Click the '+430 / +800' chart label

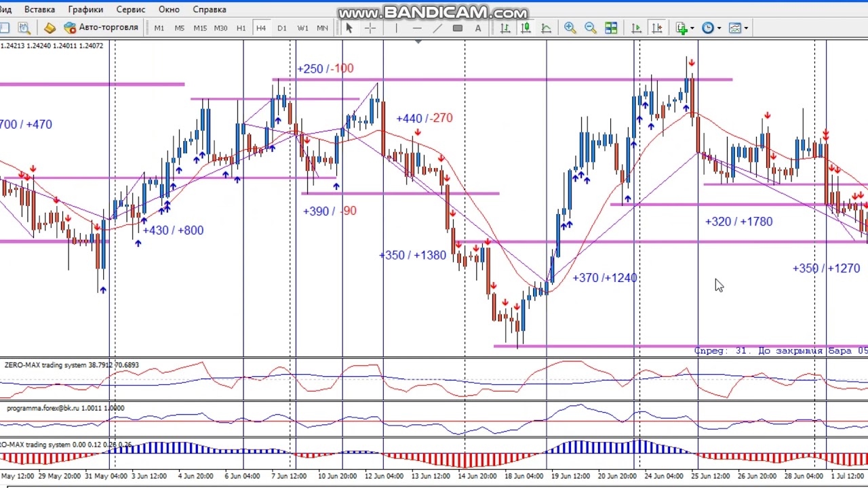point(173,230)
